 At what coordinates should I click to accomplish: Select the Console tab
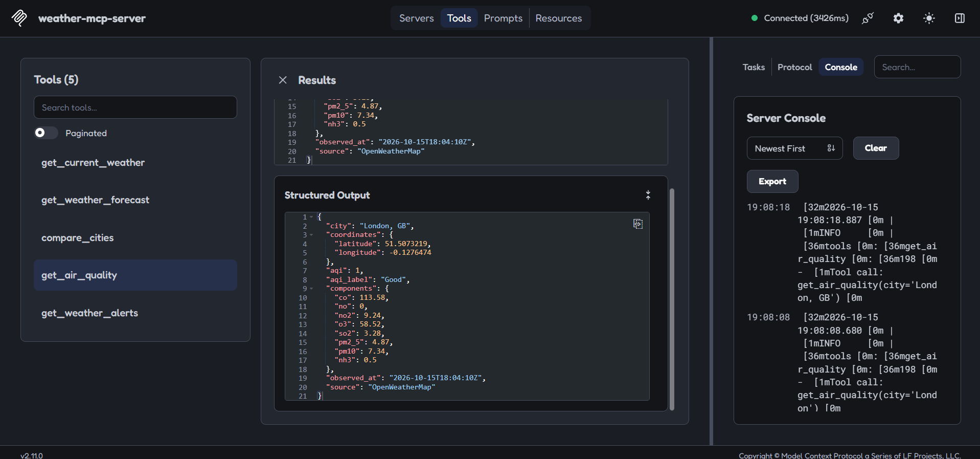(841, 67)
